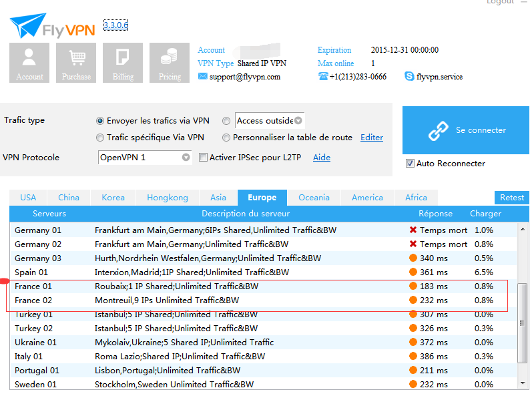Click the server list scrollbar up arrow
This screenshot has width=532, height=404.
point(523,230)
